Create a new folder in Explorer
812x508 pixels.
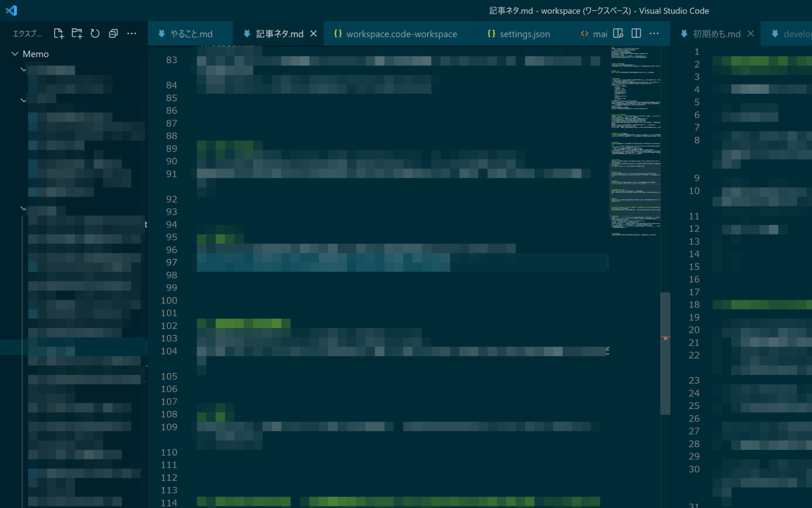77,34
